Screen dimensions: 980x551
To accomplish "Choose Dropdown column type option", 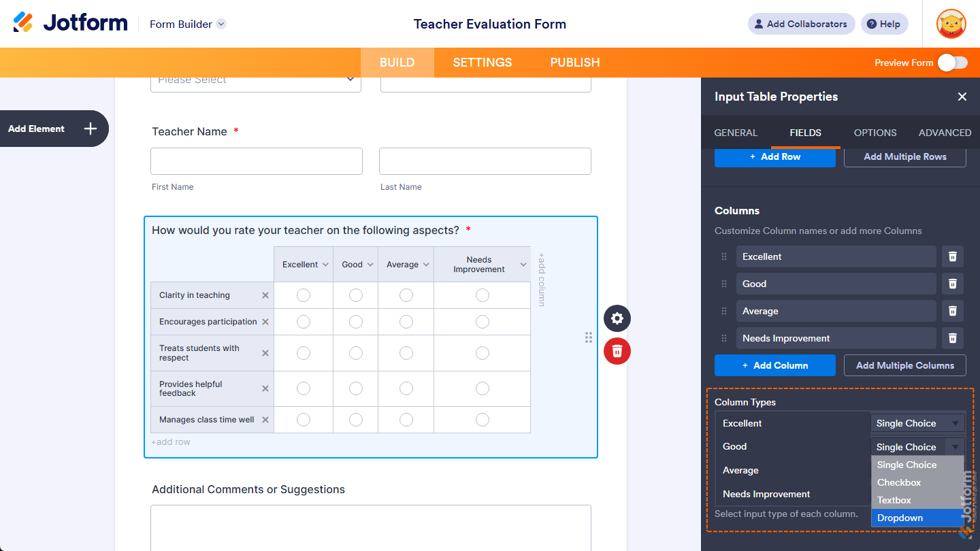I will 917,518.
